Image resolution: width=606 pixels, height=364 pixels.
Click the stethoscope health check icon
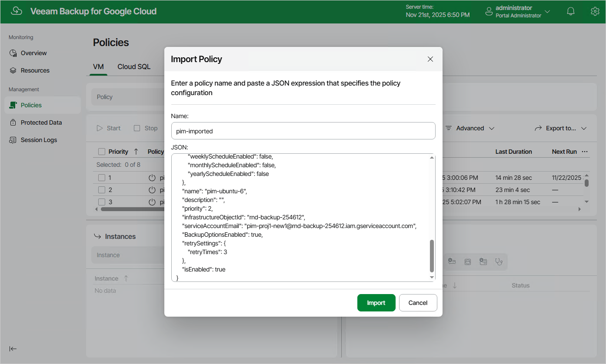(x=499, y=261)
